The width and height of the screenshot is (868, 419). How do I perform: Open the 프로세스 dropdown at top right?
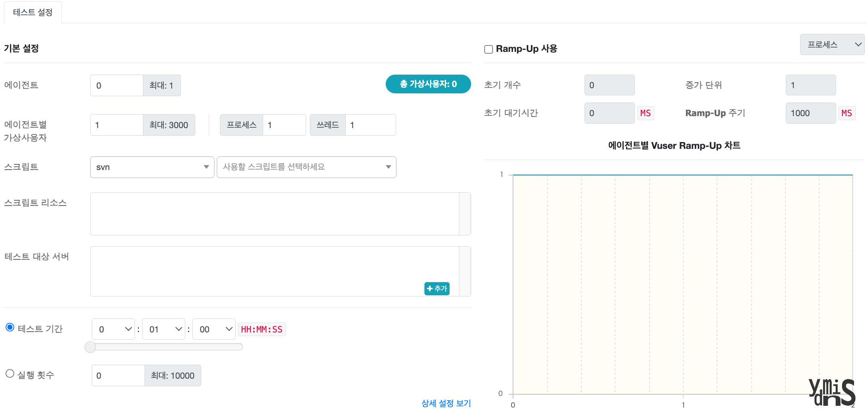(x=832, y=44)
